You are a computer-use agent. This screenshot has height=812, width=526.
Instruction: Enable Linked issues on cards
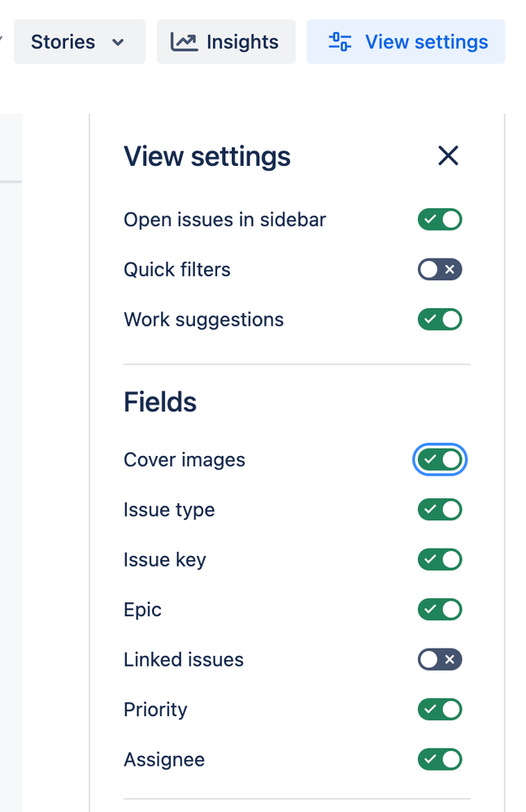[440, 660]
